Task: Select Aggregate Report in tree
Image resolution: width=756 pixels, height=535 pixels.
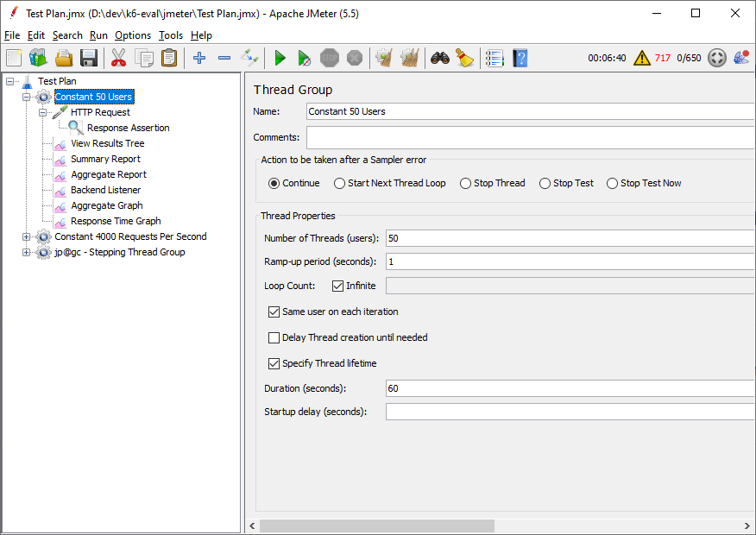Action: [109, 174]
